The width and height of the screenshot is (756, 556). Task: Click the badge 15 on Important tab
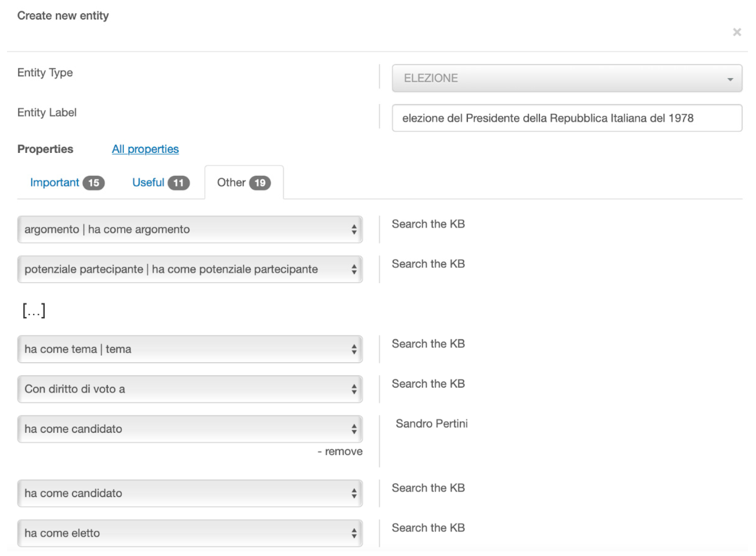tap(93, 183)
